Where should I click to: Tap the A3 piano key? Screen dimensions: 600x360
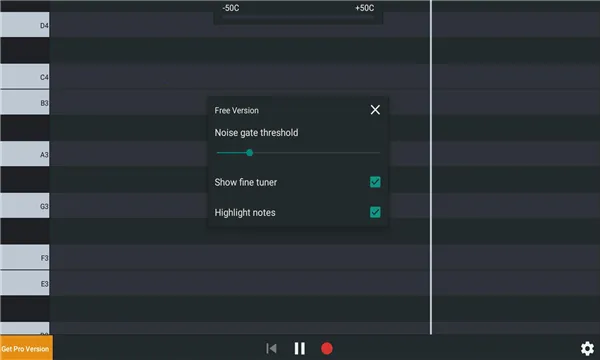pos(24,154)
